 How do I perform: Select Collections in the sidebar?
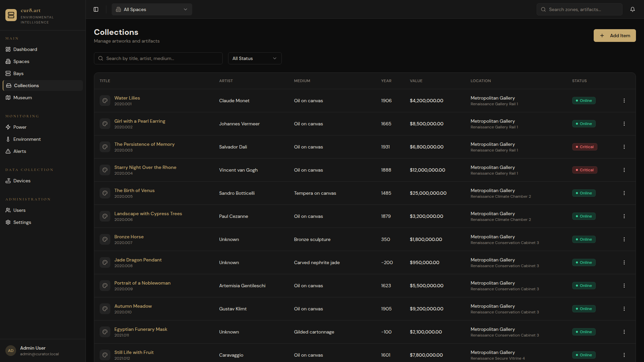(27, 85)
